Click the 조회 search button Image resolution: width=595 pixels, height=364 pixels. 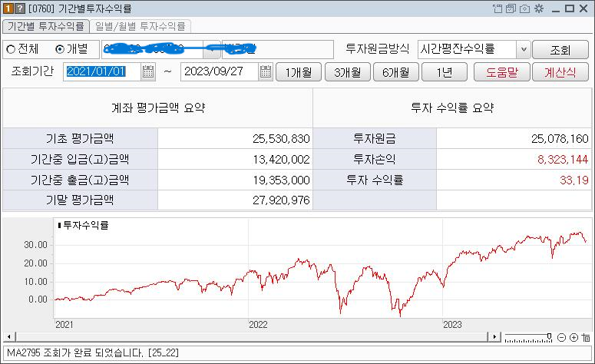coord(560,50)
